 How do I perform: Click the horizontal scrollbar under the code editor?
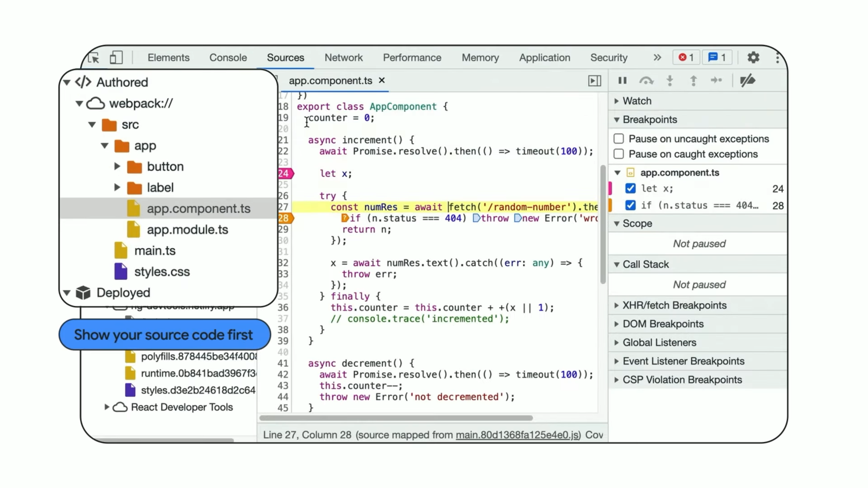(396, 418)
